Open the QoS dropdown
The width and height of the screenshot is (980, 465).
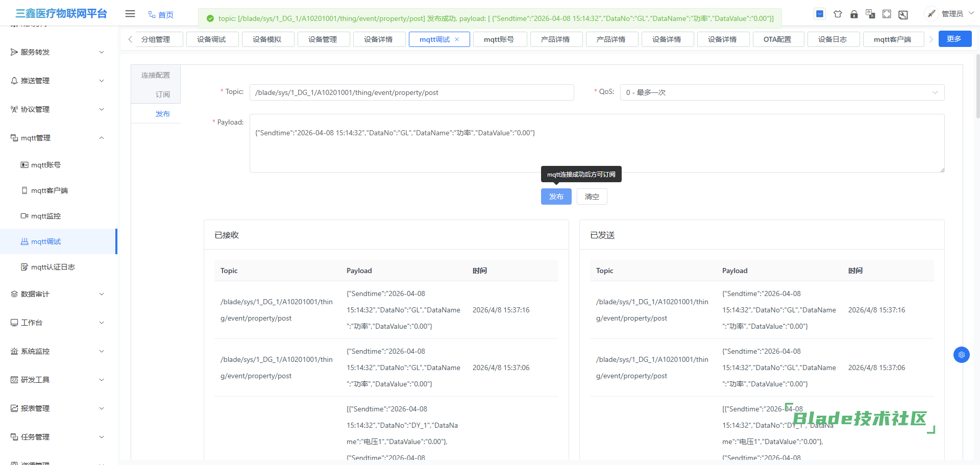click(x=781, y=92)
